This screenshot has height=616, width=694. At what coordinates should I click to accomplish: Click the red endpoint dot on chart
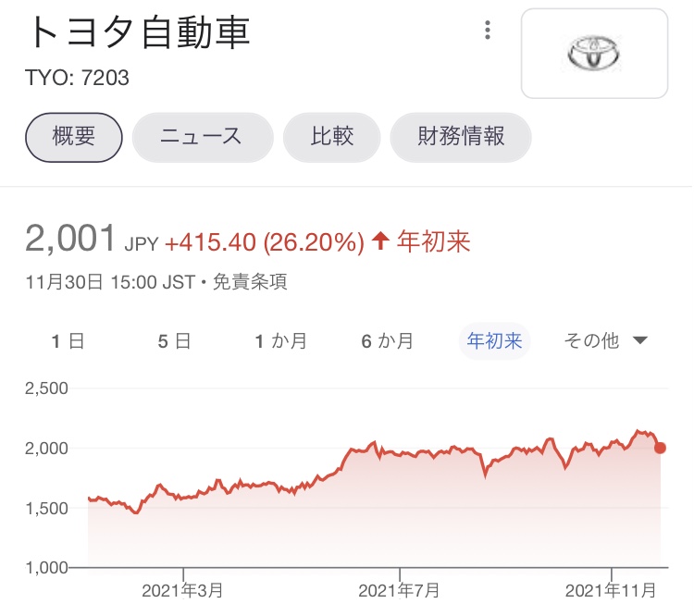[x=660, y=448]
